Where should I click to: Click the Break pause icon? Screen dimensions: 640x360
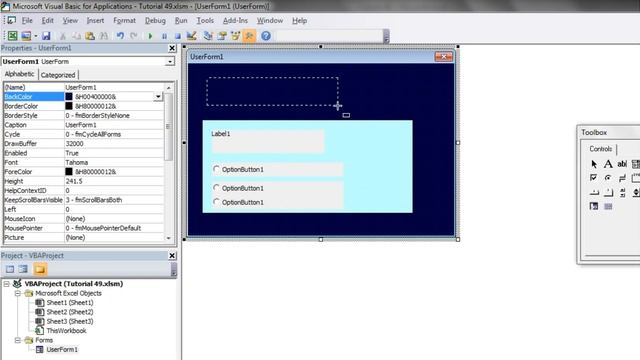pos(164,36)
